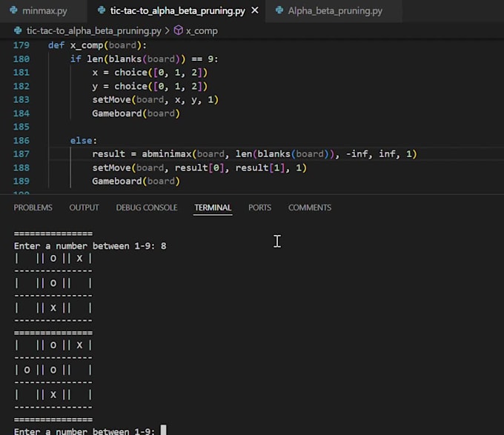Switch to the minmax.py editor tab
The height and width of the screenshot is (435, 504).
[44, 10]
